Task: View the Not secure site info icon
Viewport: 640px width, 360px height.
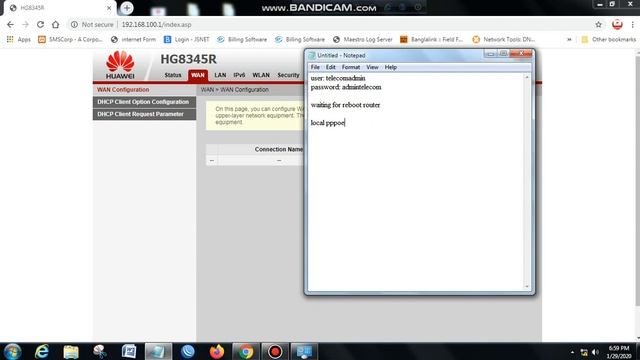Action: [74, 24]
